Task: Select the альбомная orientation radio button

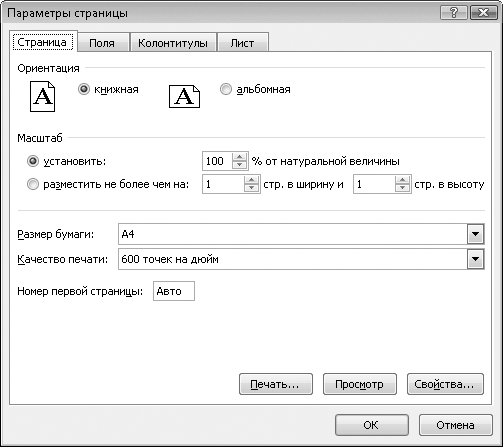Action: 226,89
